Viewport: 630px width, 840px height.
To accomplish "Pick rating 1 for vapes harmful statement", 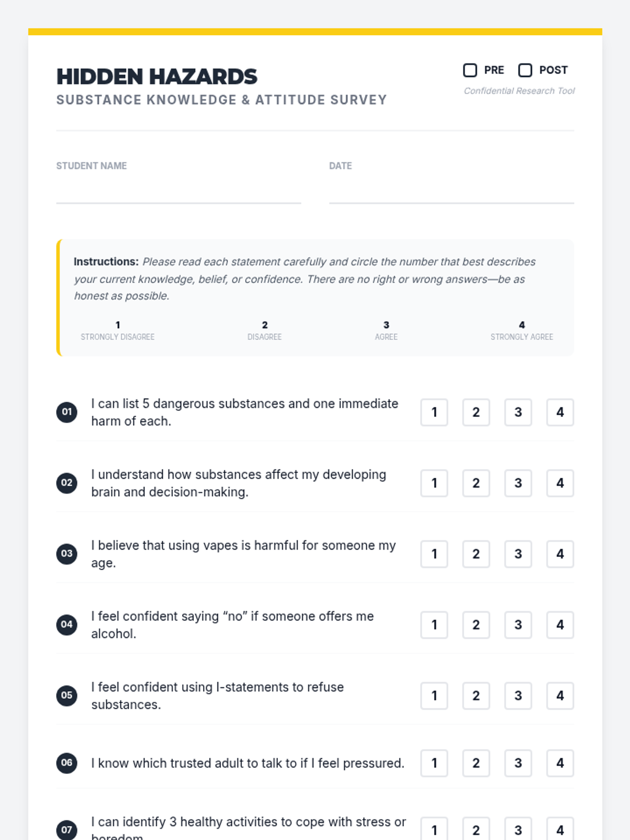I will pyautogui.click(x=434, y=554).
